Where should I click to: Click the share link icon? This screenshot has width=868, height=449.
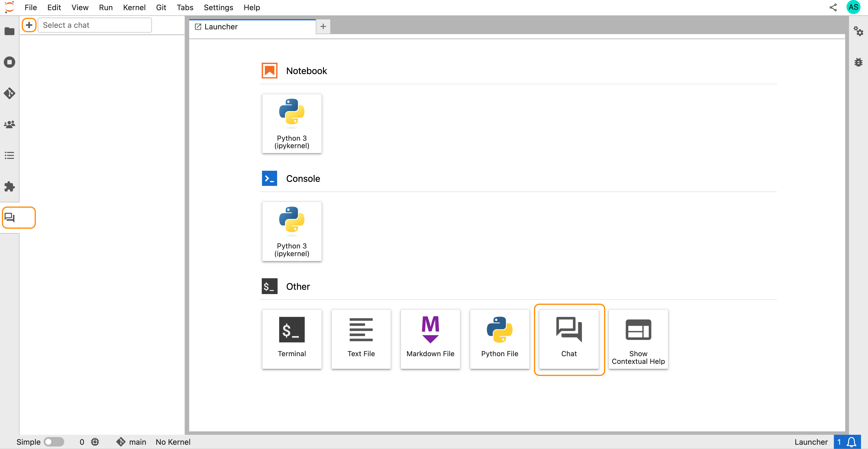pos(833,7)
